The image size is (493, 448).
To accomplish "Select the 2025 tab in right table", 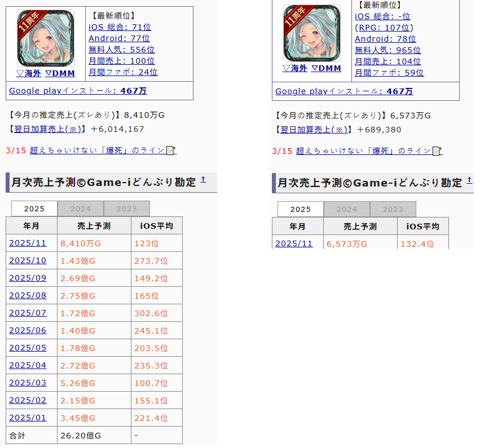I will pos(301,210).
